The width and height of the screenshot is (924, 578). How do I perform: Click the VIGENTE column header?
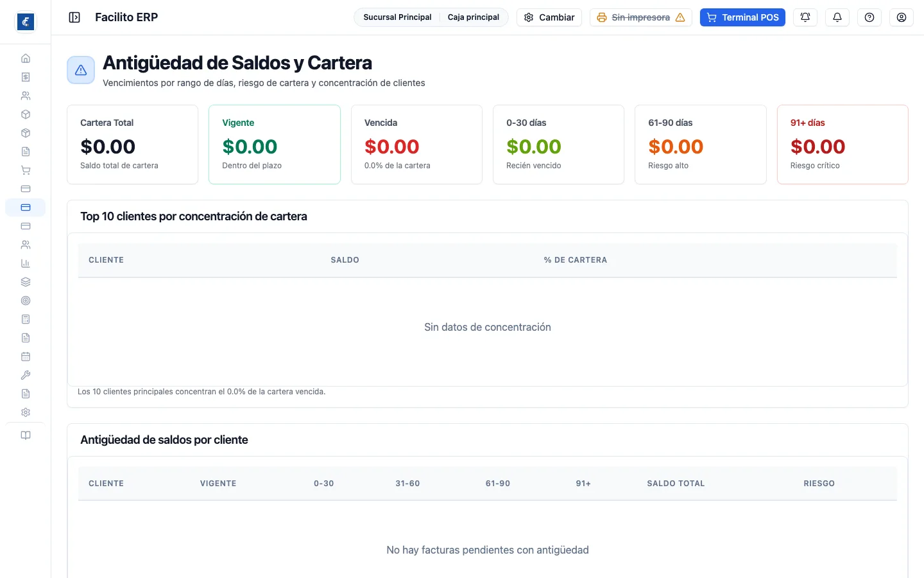(x=218, y=484)
